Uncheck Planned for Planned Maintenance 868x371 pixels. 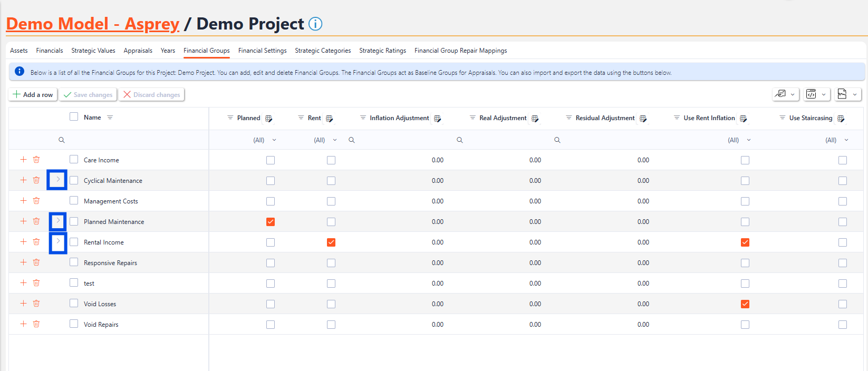271,222
